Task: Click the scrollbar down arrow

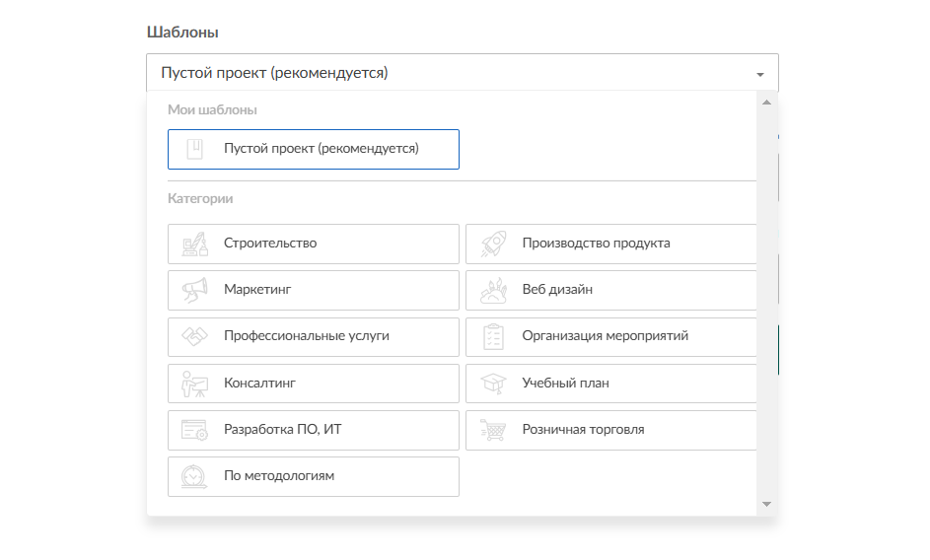Action: [766, 504]
